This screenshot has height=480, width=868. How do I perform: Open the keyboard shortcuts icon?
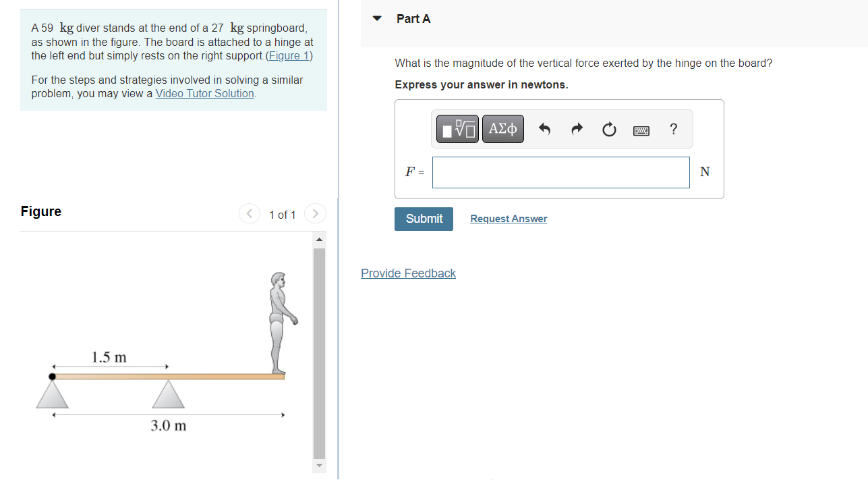641,130
